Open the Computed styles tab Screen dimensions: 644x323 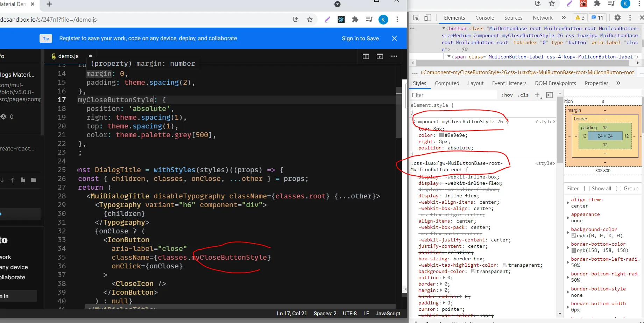[x=447, y=83]
